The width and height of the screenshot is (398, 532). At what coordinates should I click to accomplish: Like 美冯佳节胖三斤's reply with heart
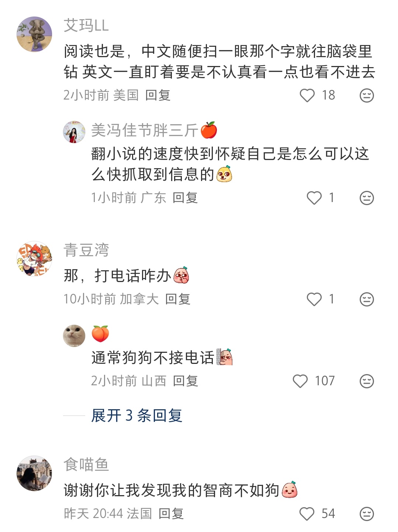pyautogui.click(x=314, y=198)
